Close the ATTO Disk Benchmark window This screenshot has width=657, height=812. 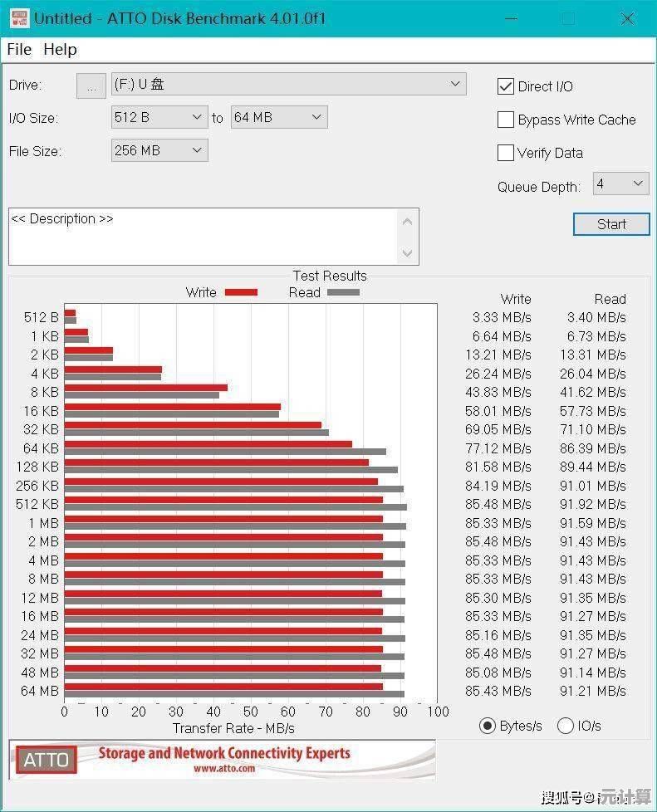coord(627,18)
